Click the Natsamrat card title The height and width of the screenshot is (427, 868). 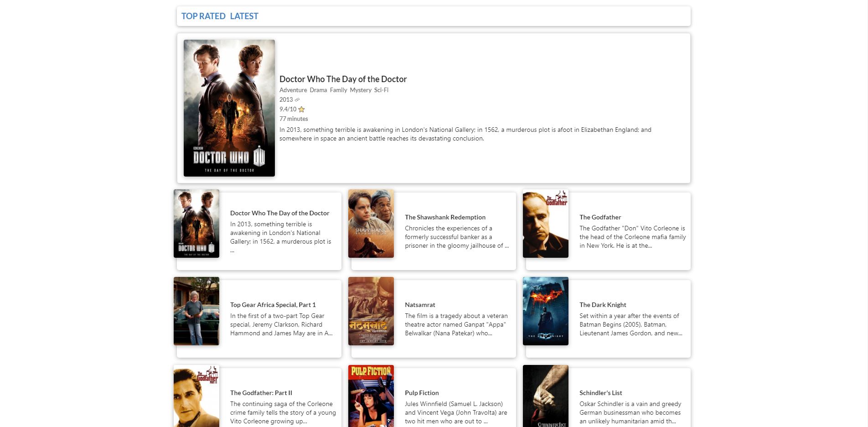[x=420, y=305]
